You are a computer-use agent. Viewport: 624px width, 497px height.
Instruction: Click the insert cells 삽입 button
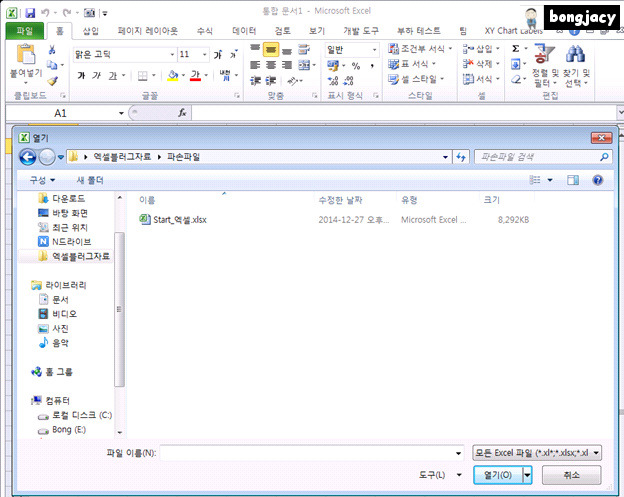pos(480,49)
